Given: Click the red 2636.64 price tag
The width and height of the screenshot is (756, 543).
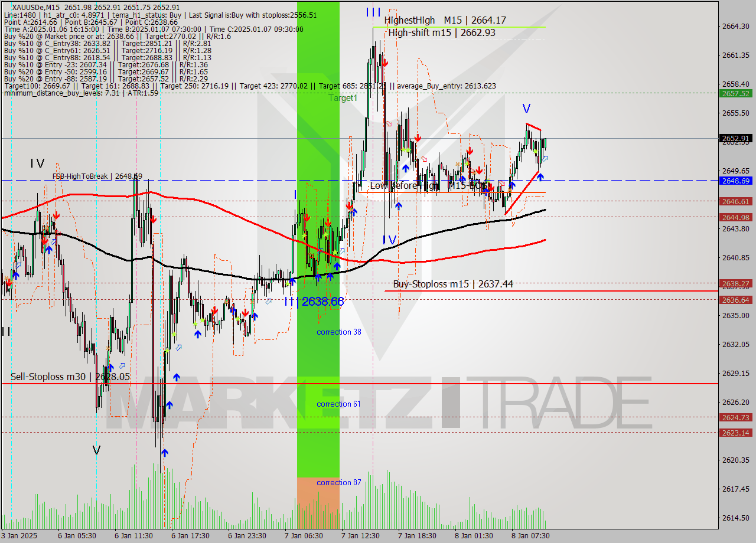Looking at the screenshot, I should tap(735, 300).
